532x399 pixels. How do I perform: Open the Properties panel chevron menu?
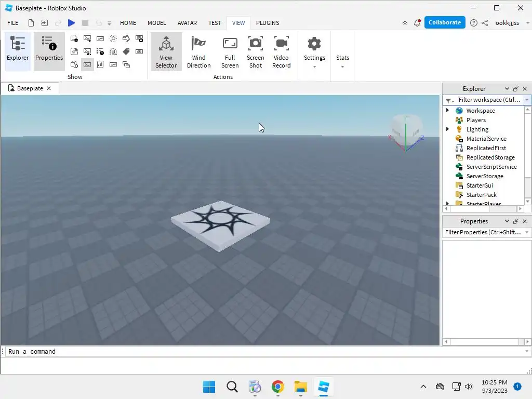507,221
